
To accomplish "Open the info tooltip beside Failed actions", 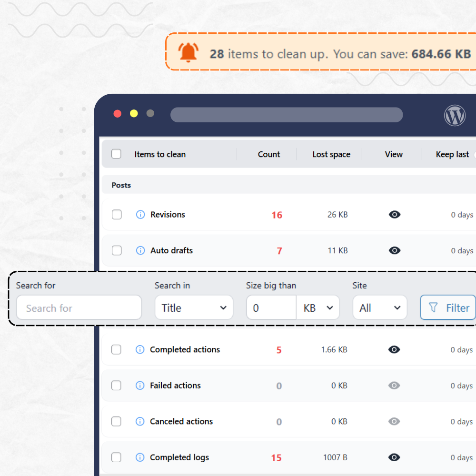I will click(x=140, y=386).
